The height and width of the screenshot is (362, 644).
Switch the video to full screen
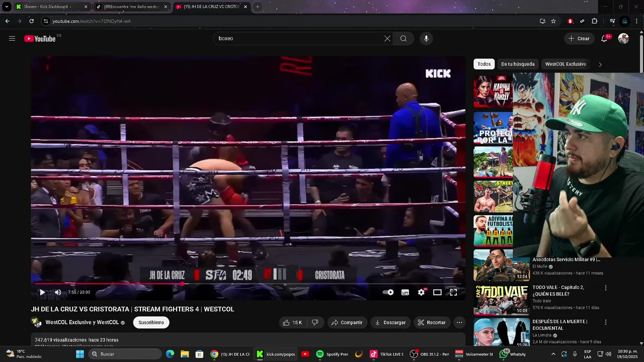click(453, 292)
